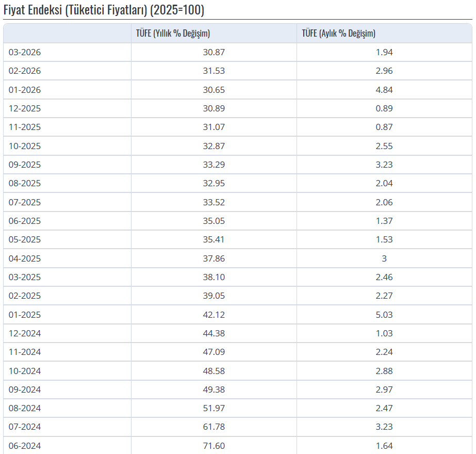The image size is (476, 454).
Task: Click monthly value 1.37
Action: pyautogui.click(x=384, y=221)
